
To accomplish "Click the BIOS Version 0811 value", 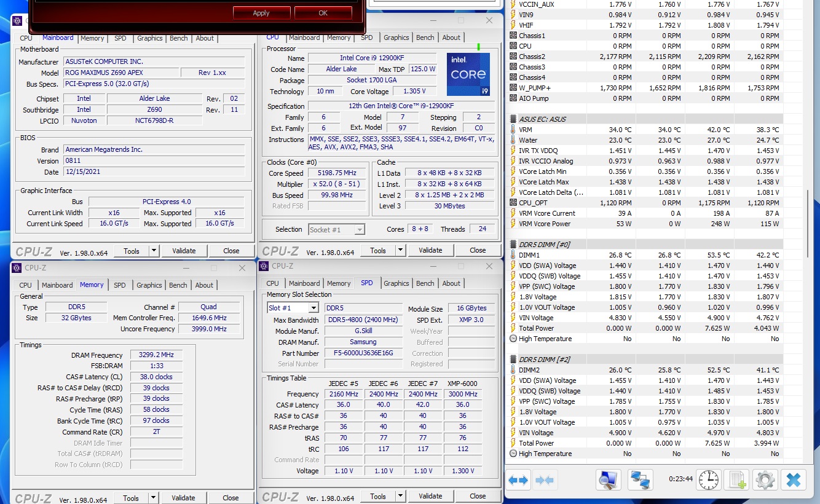I will 154,161.
